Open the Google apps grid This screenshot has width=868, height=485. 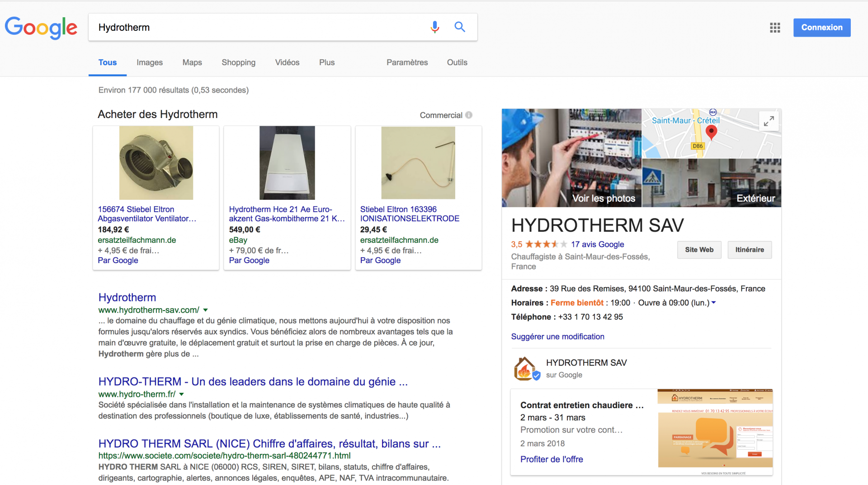pos(775,28)
